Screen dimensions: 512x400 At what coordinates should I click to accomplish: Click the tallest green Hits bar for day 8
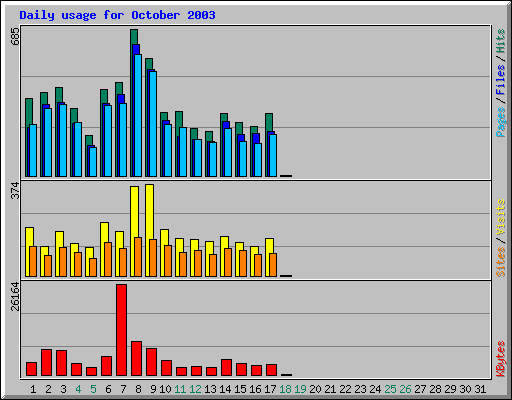tap(134, 37)
